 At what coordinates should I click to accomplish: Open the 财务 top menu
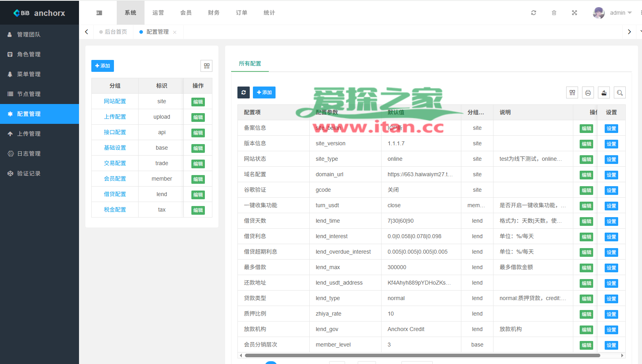[x=214, y=13]
